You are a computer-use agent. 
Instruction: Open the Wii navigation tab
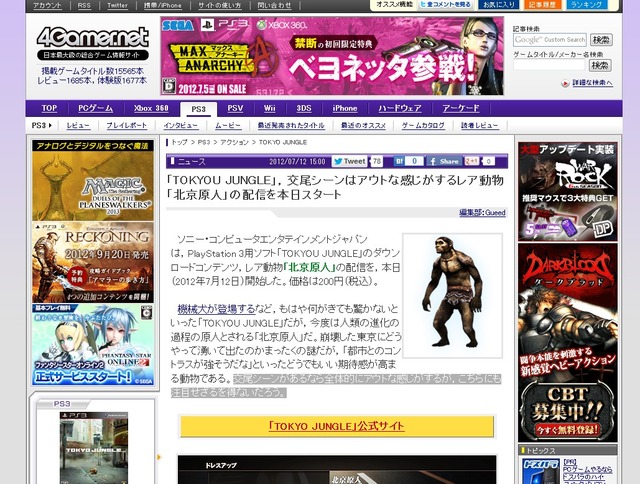tap(269, 108)
